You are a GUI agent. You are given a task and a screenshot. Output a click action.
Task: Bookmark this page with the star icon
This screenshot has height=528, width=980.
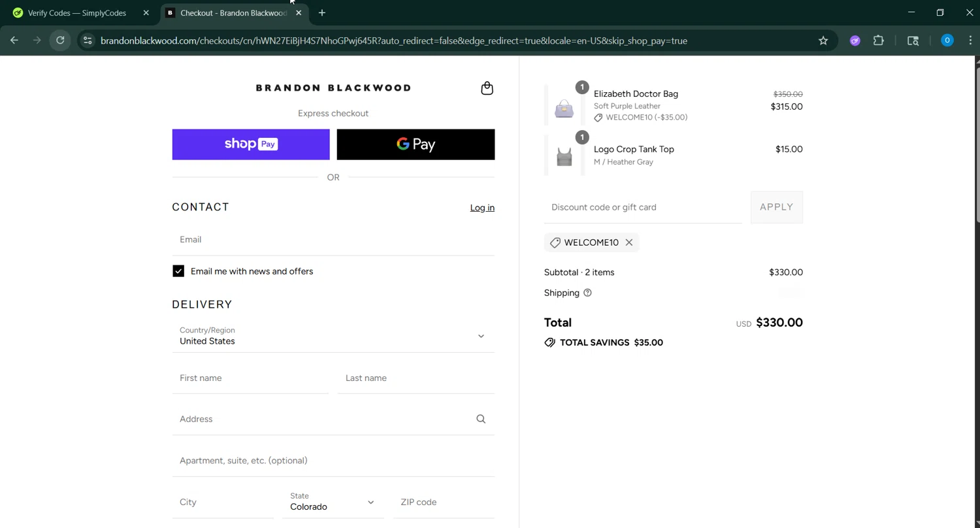[823, 41]
